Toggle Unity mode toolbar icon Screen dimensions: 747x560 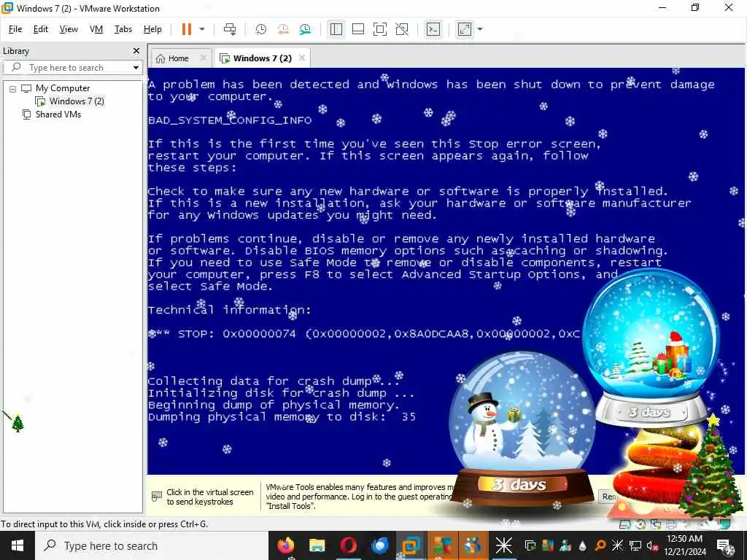pos(402,29)
